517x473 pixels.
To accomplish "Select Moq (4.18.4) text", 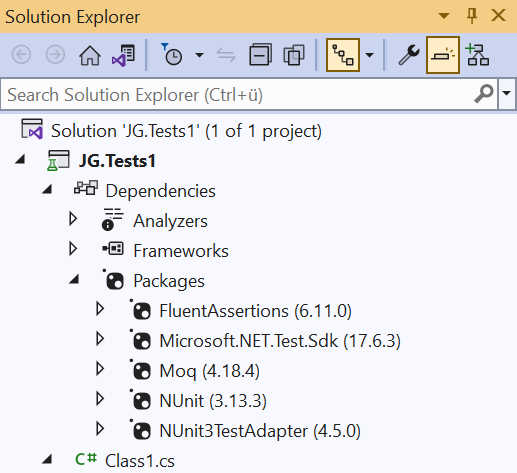I will 210,371.
